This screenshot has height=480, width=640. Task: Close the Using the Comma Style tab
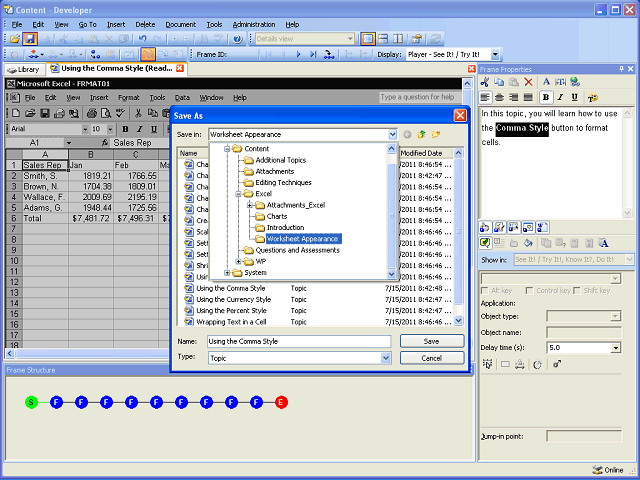tap(180, 69)
